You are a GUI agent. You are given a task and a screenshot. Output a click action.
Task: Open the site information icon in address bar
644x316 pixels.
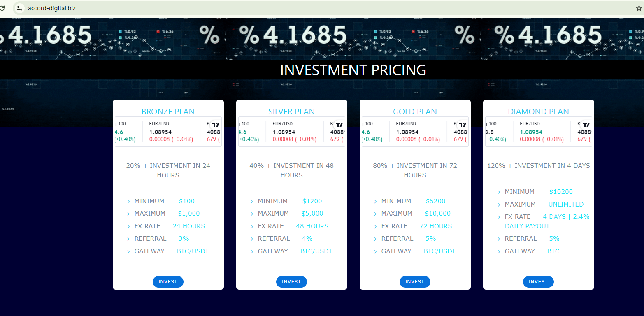[19, 8]
